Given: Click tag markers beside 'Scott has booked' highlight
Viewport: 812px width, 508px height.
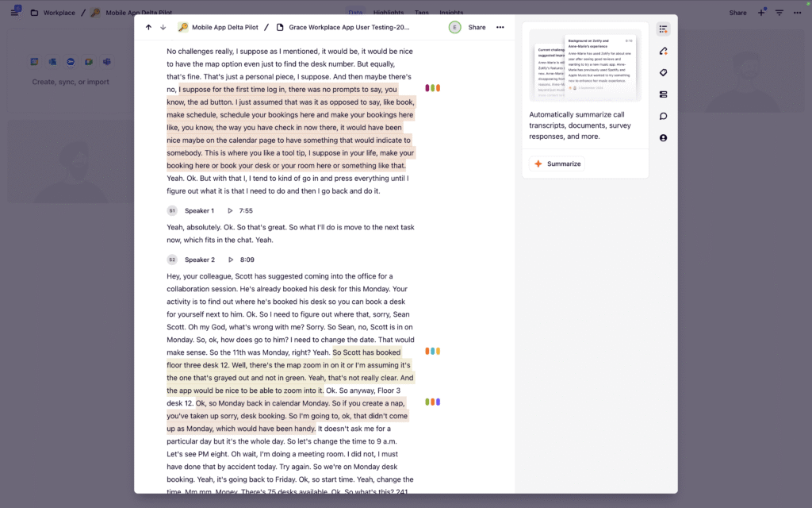Looking at the screenshot, I should click(x=433, y=351).
